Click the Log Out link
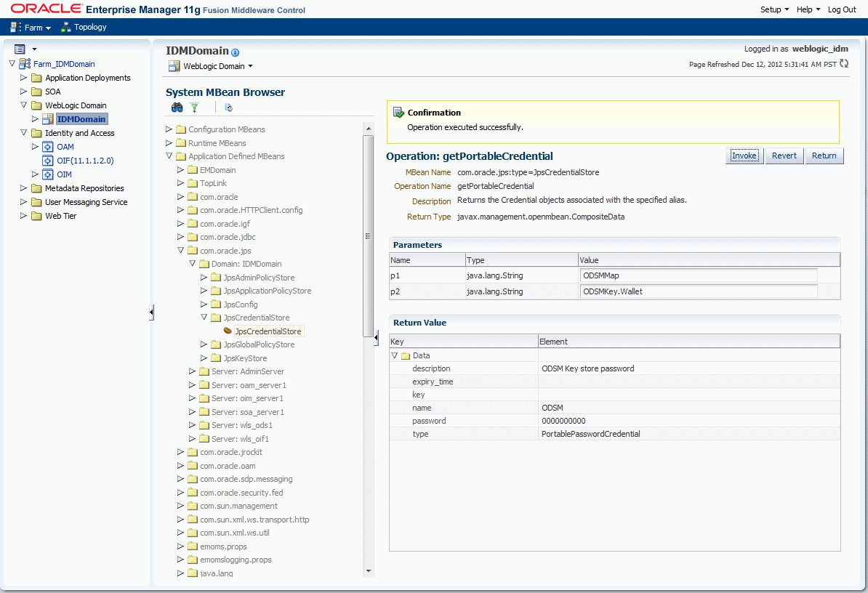The height and width of the screenshot is (593, 868). pos(842,9)
